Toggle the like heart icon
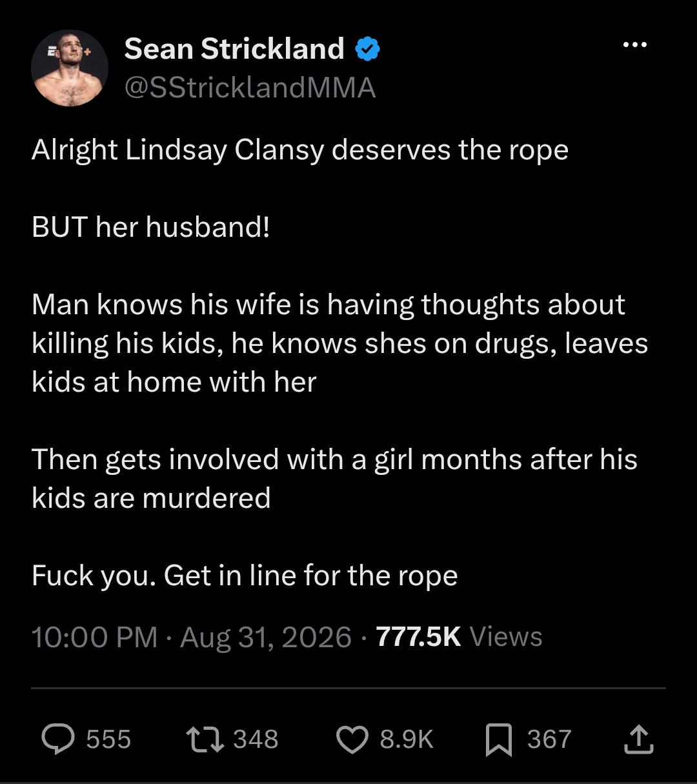The height and width of the screenshot is (784, 697). [352, 739]
